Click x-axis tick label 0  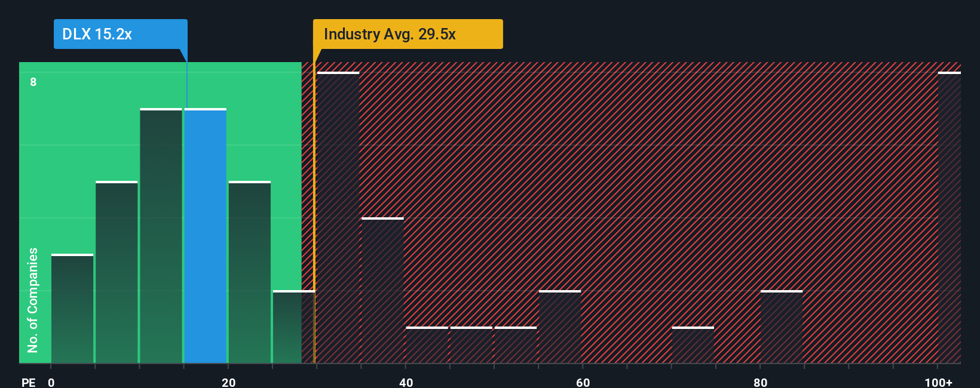51,382
